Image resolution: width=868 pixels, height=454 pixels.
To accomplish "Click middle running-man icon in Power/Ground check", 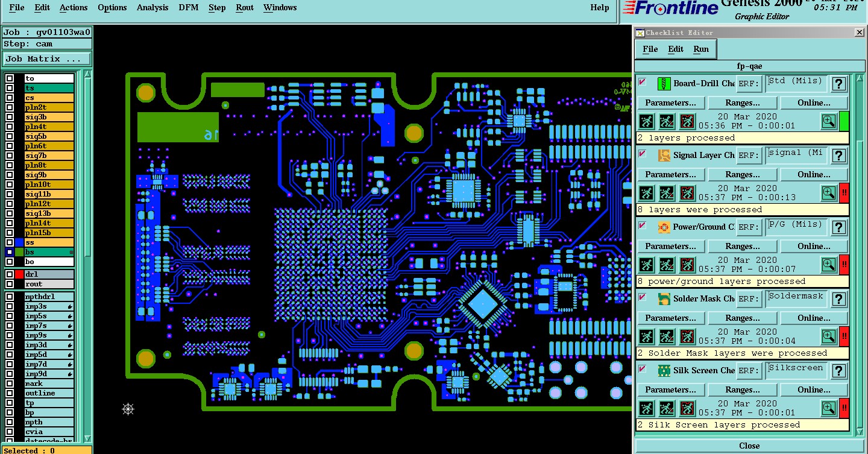I will pos(666,265).
